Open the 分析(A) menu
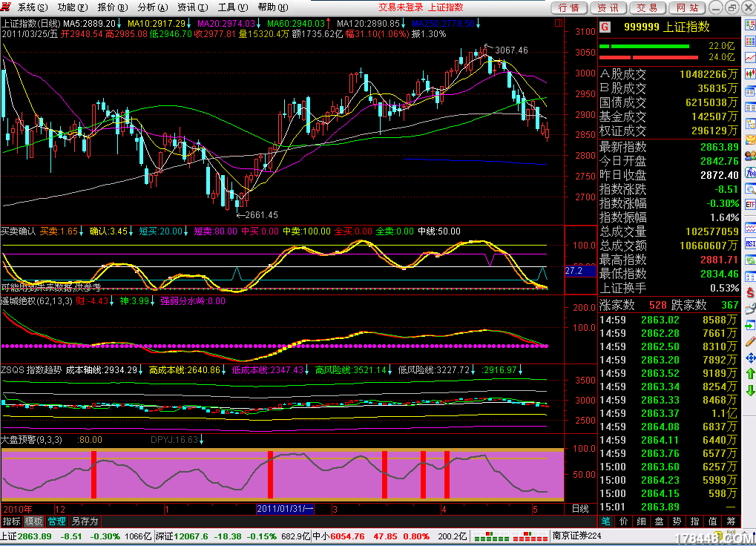The width and height of the screenshot is (756, 546). click(x=152, y=7)
